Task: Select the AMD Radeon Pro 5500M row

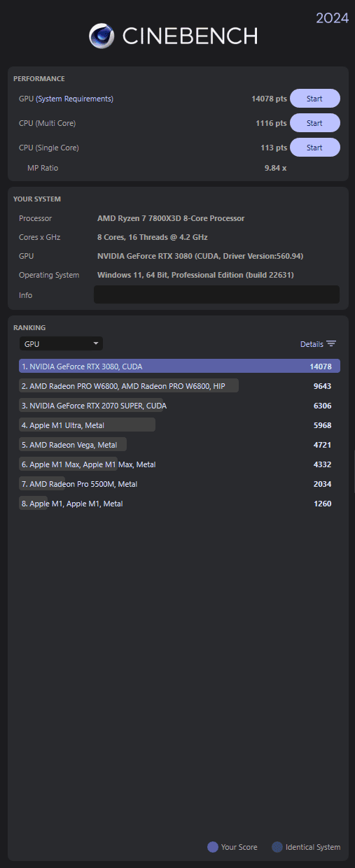Action: 179,483
